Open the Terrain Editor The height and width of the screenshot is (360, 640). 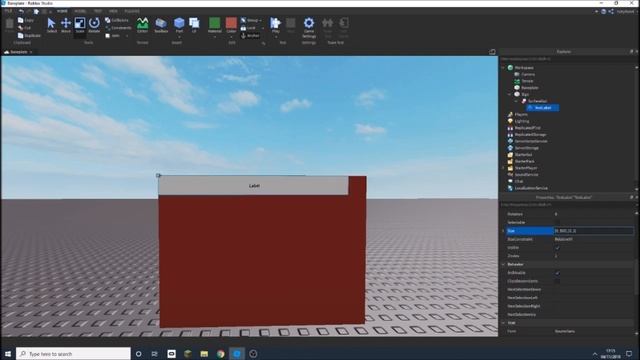142,25
